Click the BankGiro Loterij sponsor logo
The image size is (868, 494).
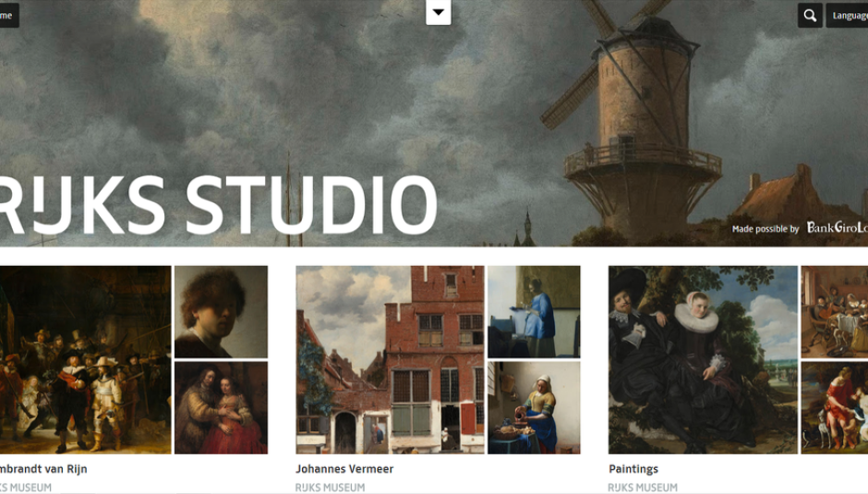point(837,227)
